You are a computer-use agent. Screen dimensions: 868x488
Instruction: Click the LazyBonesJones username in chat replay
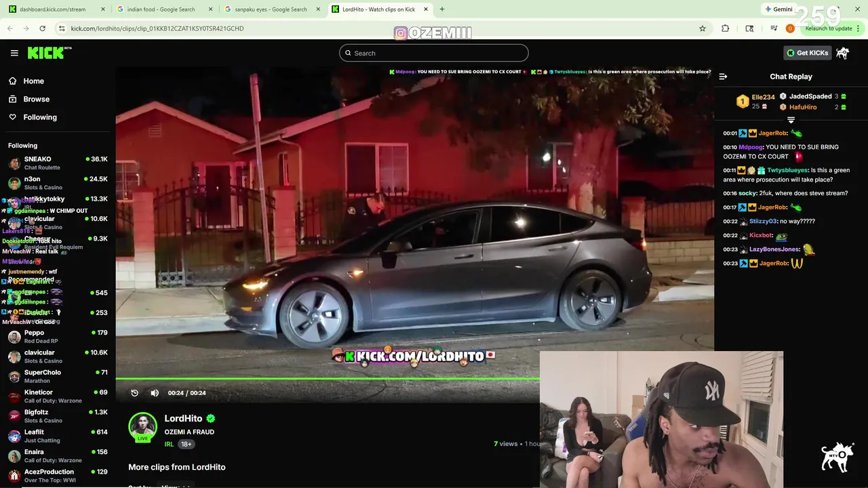pos(774,249)
